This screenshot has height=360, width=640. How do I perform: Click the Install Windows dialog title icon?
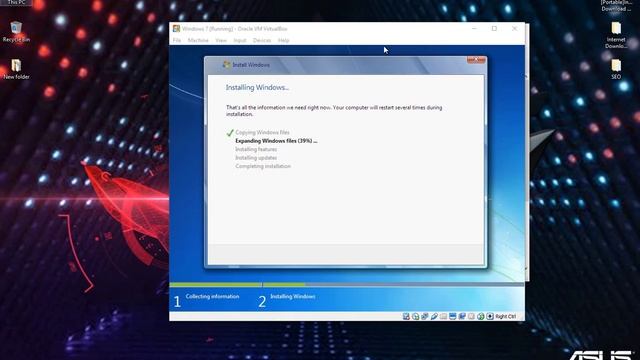pos(227,64)
